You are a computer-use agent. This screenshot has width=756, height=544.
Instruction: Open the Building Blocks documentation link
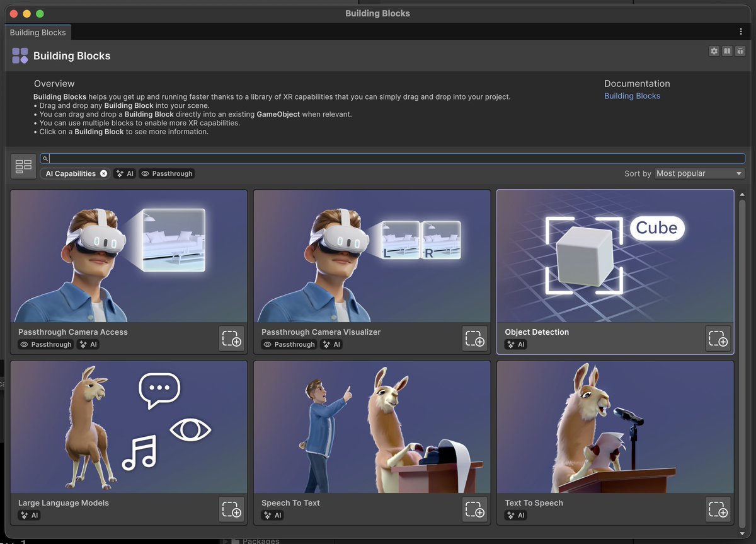pos(632,96)
